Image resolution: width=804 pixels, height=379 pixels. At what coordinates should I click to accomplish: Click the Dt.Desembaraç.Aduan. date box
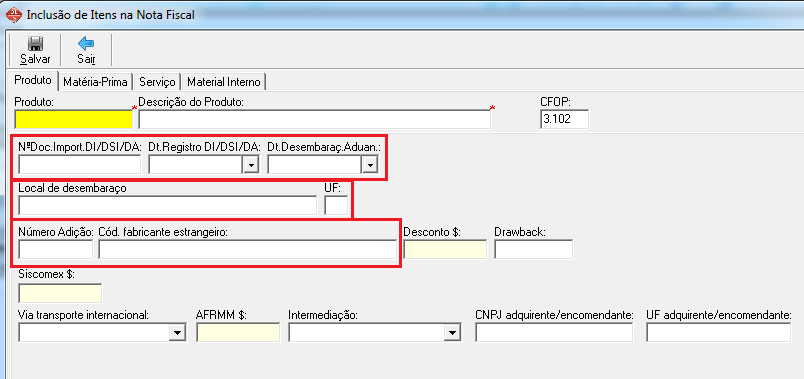pyautogui.click(x=315, y=165)
